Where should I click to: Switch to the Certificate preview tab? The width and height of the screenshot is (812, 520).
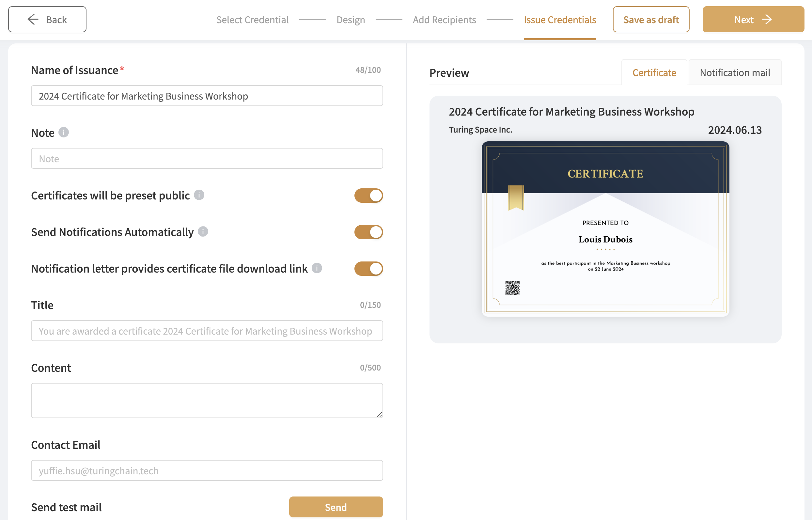pos(654,72)
